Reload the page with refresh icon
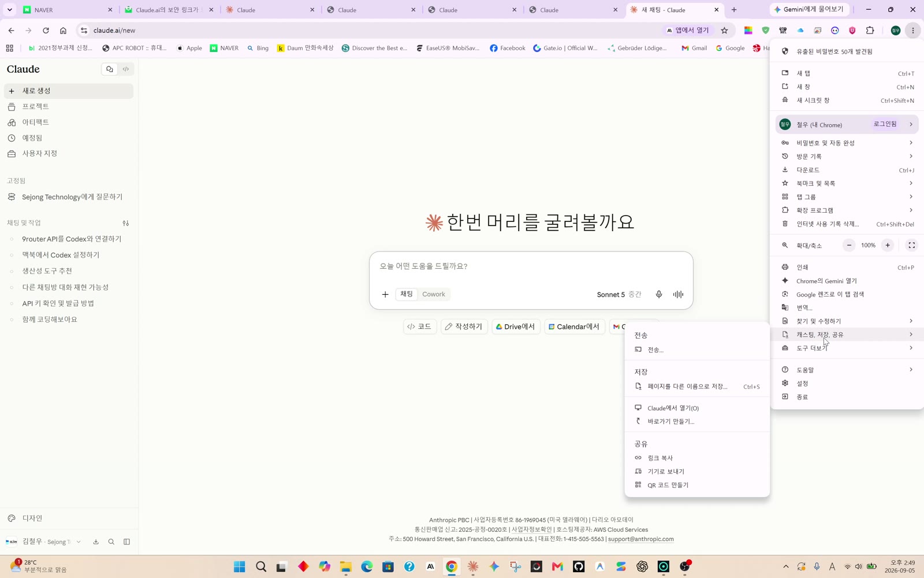The width and height of the screenshot is (924, 578). (46, 31)
